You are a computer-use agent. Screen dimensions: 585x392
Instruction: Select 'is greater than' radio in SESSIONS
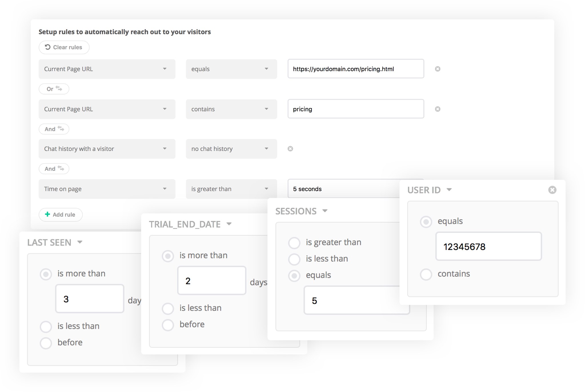point(294,243)
